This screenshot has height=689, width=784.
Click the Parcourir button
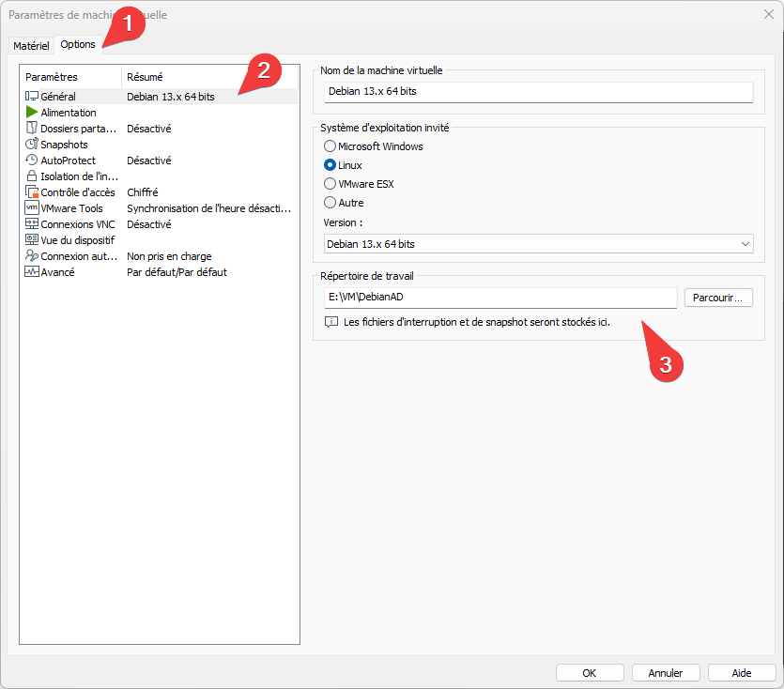tap(718, 298)
